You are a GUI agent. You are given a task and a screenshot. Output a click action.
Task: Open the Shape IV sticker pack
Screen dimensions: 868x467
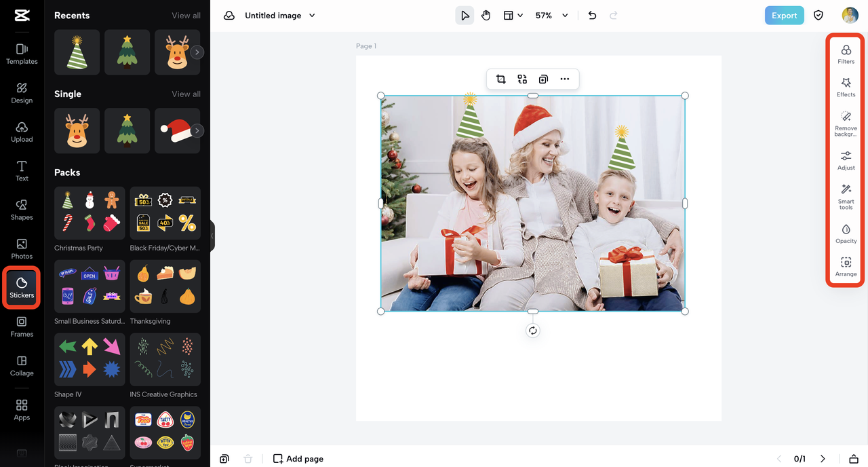(90, 359)
